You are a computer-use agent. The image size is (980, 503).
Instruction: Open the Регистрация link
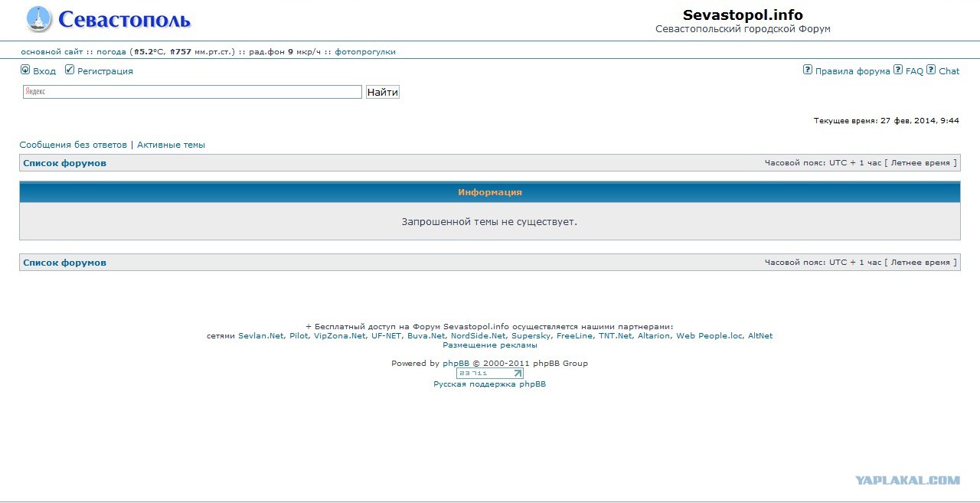pos(105,71)
